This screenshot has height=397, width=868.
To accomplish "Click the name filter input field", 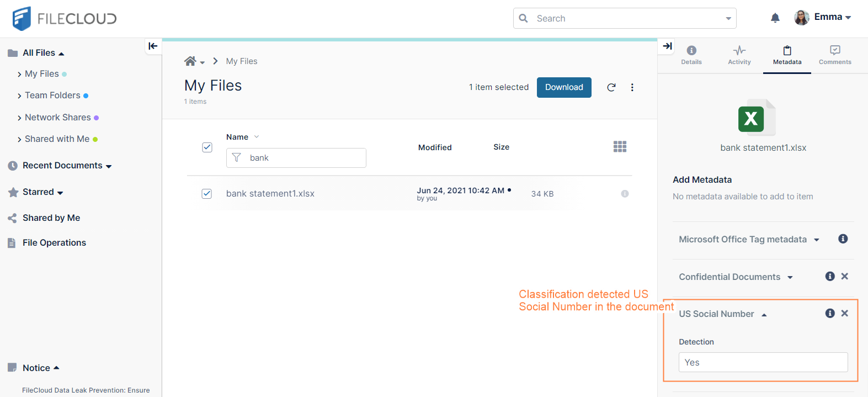I will (x=303, y=158).
